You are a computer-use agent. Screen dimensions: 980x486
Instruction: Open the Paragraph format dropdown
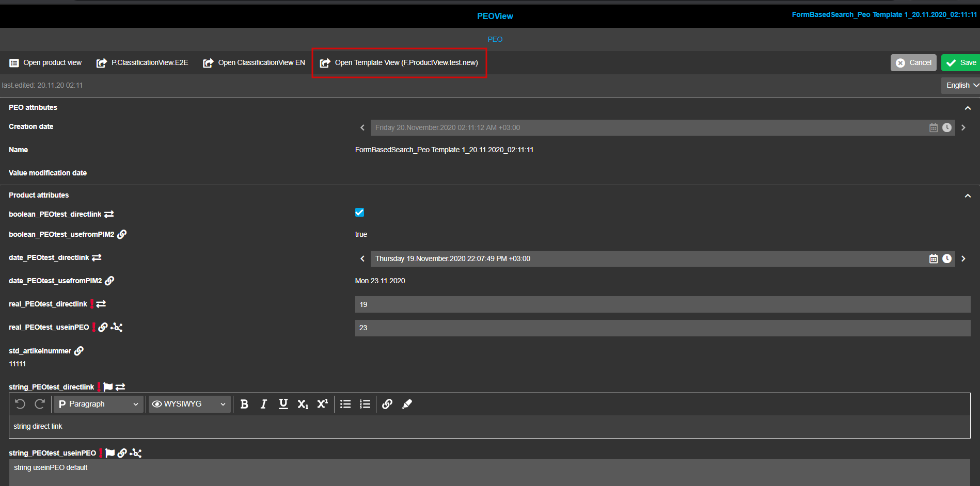[98, 404]
